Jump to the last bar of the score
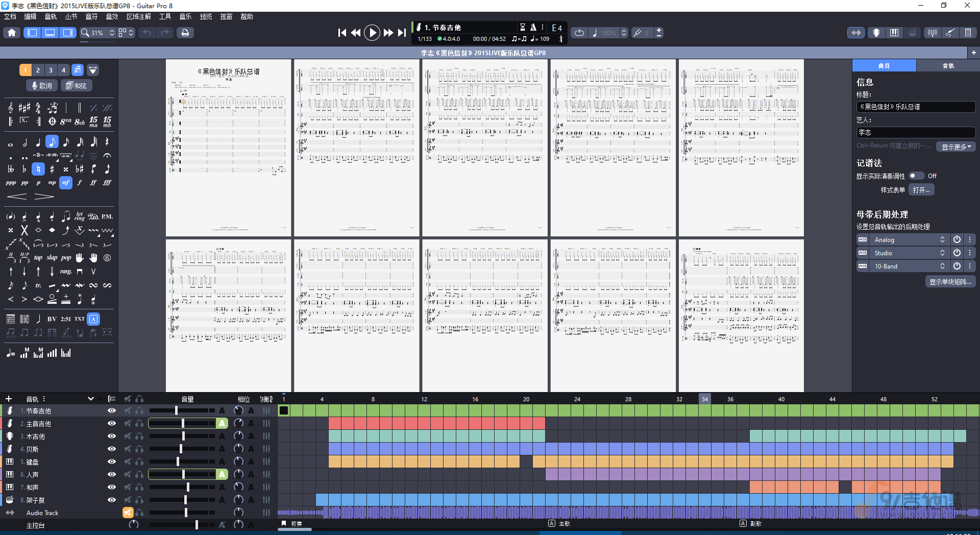Viewport: 980px width, 535px height. point(402,33)
